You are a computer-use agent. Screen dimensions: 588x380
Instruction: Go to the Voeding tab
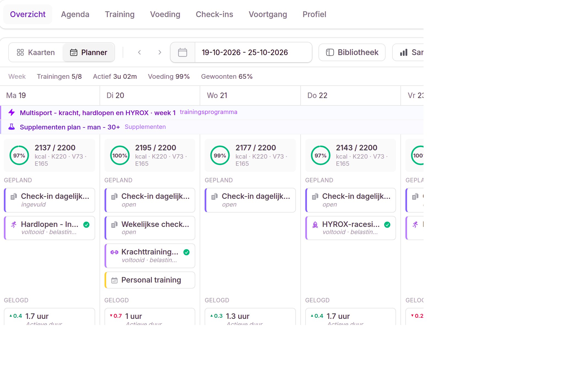pyautogui.click(x=165, y=14)
